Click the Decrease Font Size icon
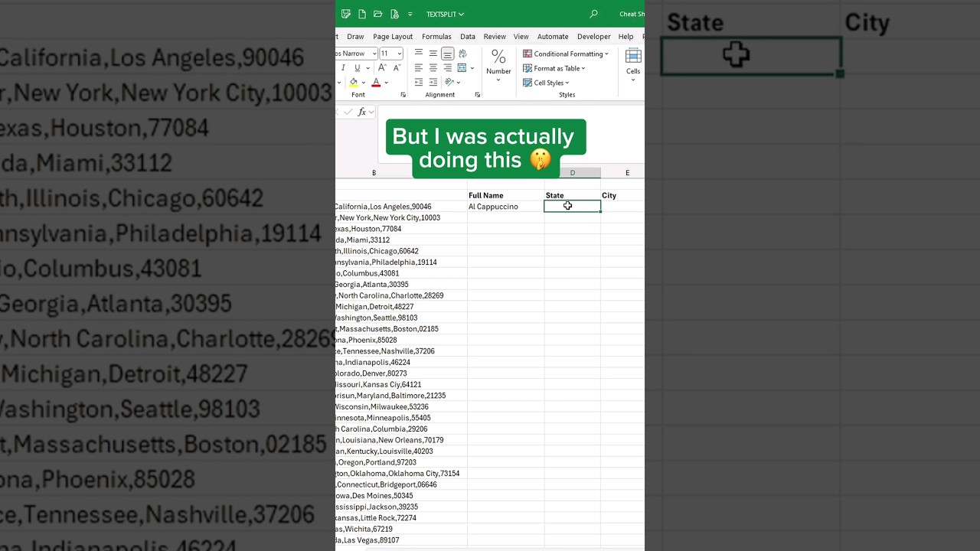This screenshot has width=980, height=551. tap(397, 68)
